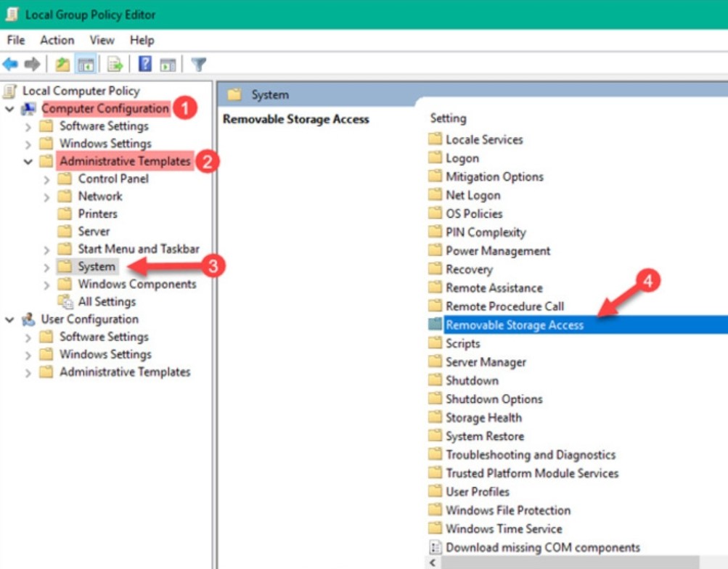Open the View menu
This screenshot has height=569, width=728.
click(101, 40)
